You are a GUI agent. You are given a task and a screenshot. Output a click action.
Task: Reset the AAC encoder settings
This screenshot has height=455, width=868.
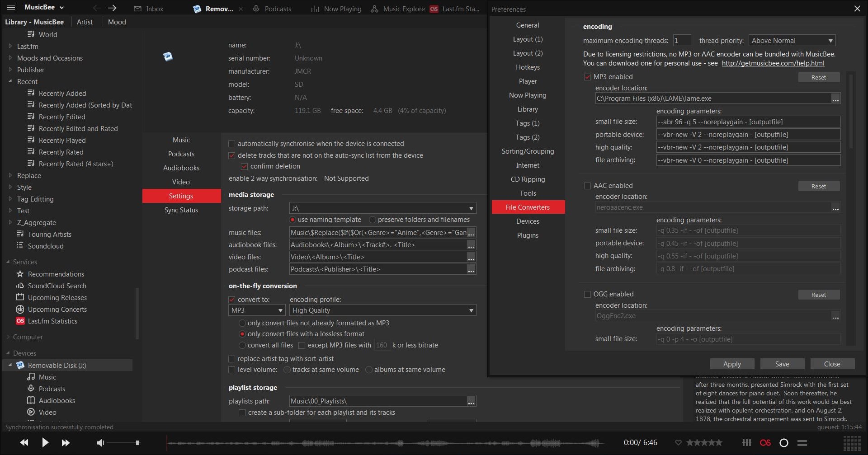click(x=819, y=186)
